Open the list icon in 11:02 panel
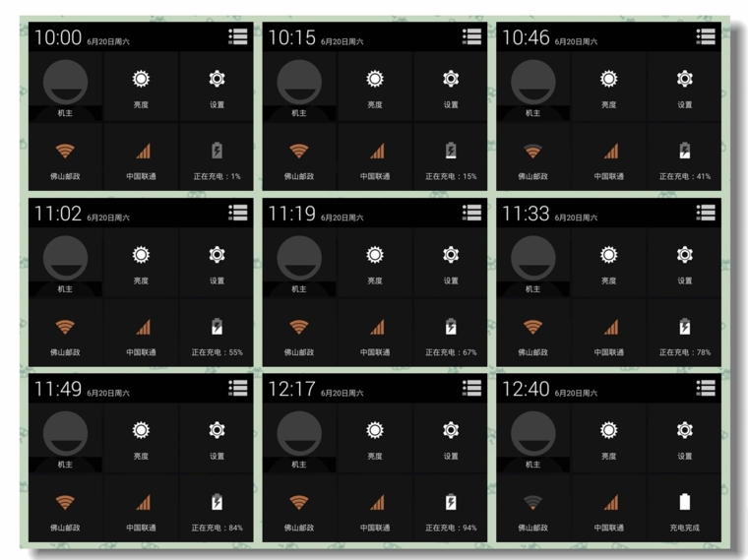This screenshot has height=560, width=748. click(x=237, y=213)
